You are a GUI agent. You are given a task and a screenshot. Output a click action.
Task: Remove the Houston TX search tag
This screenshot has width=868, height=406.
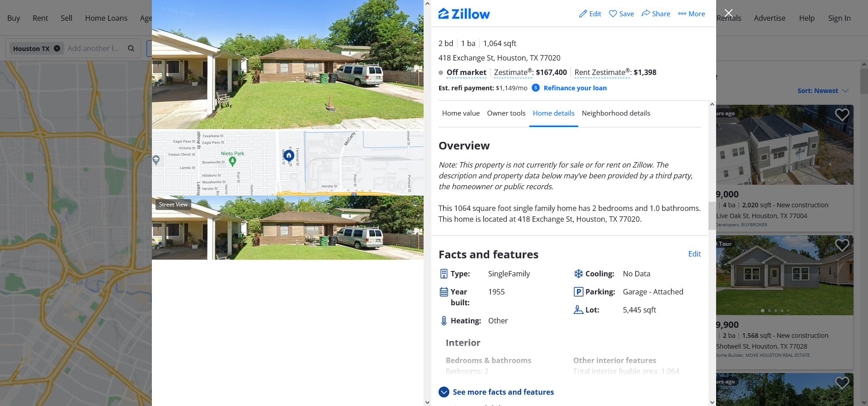coord(57,48)
